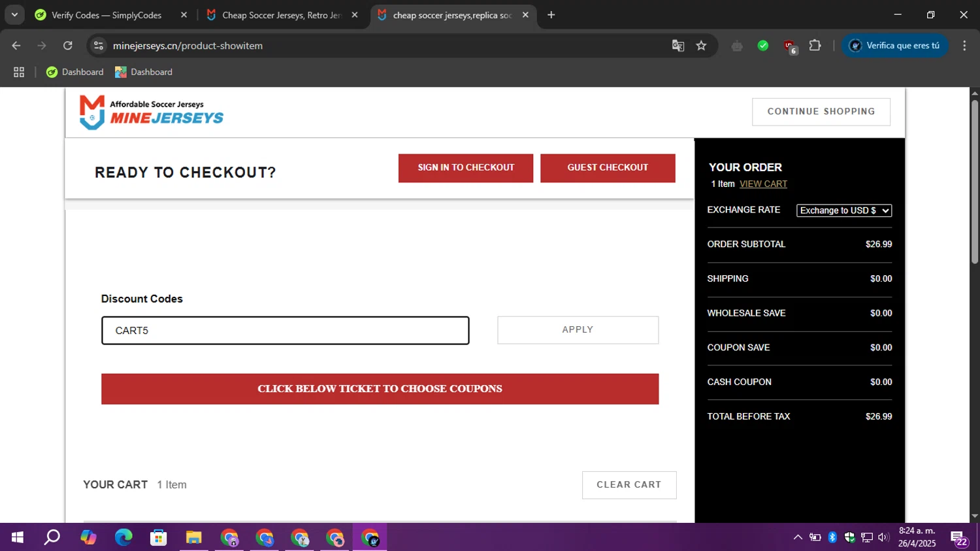Viewport: 980px width, 551px height.
Task: Bookmark this page with the star
Action: click(x=701, y=46)
